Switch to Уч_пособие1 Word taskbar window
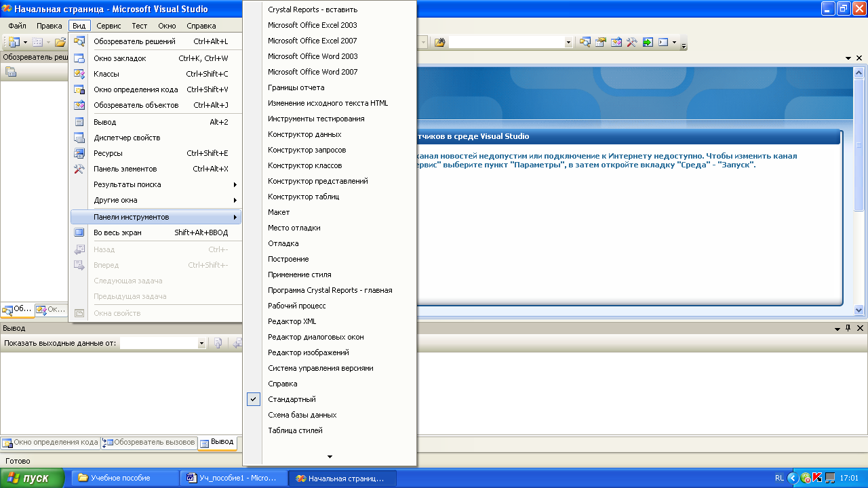868x488 pixels. pos(233,478)
